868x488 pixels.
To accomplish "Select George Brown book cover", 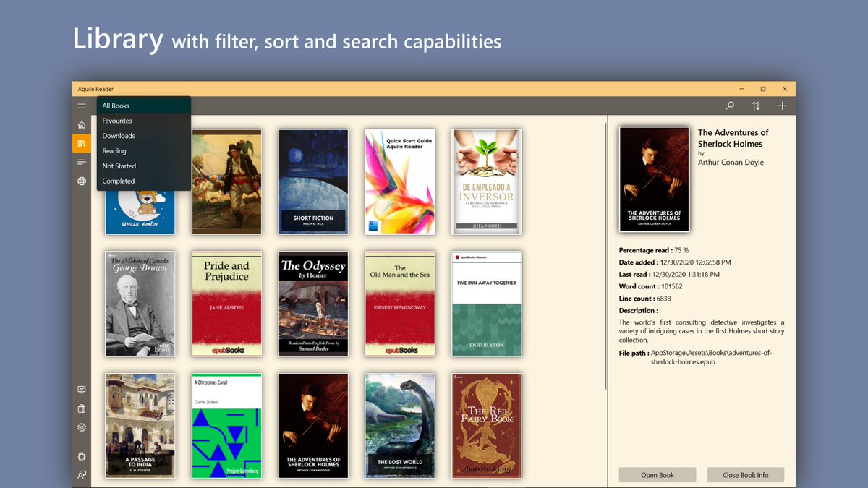I will point(140,304).
